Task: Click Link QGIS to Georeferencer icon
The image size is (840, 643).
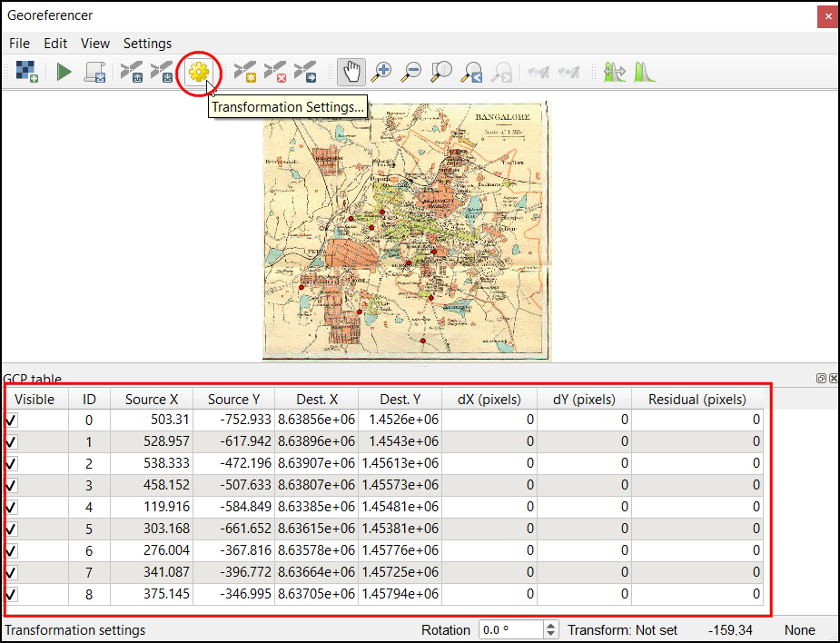Action: click(x=568, y=72)
